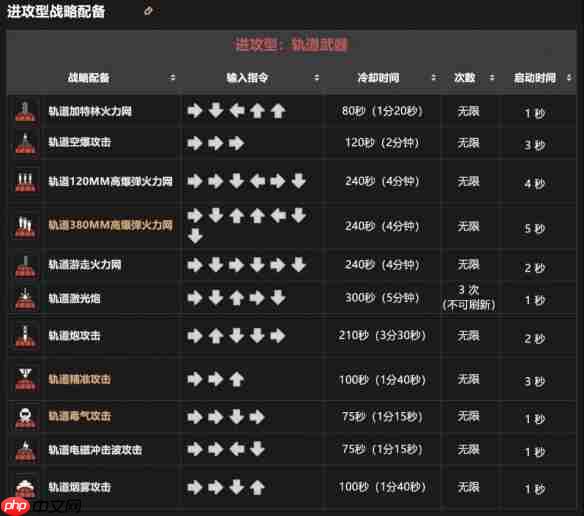Viewport: 584px width, 516px height.
Task: Click the 210秒 (3分30秒) cooldown cell
Action: click(x=383, y=335)
